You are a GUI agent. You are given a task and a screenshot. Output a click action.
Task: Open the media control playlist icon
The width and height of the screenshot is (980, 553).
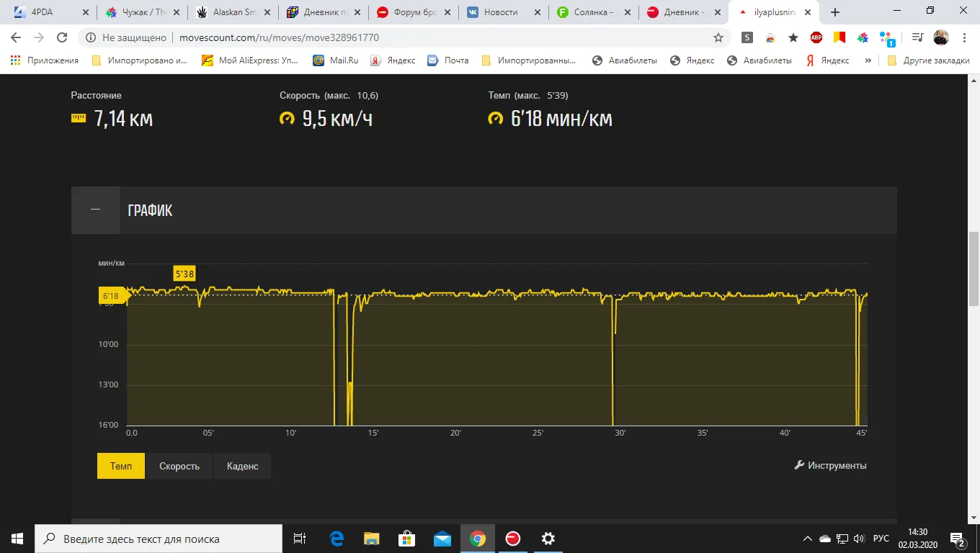click(917, 37)
